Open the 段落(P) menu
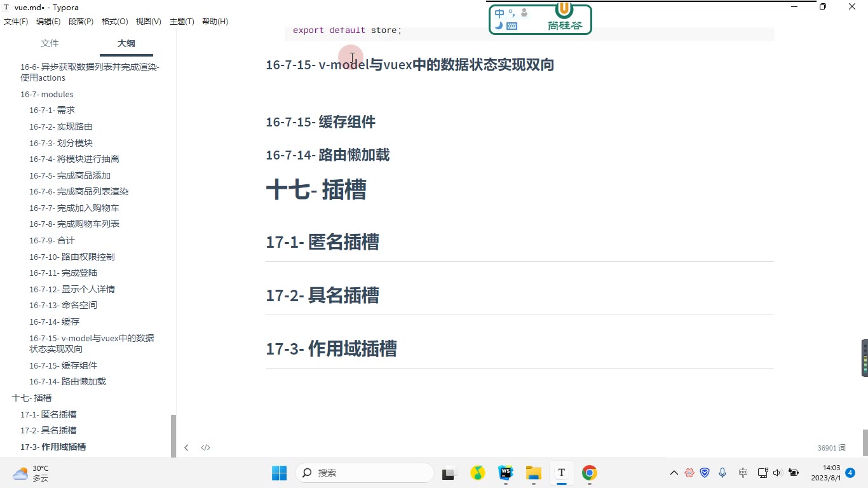Image resolution: width=868 pixels, height=488 pixels. 81,22
